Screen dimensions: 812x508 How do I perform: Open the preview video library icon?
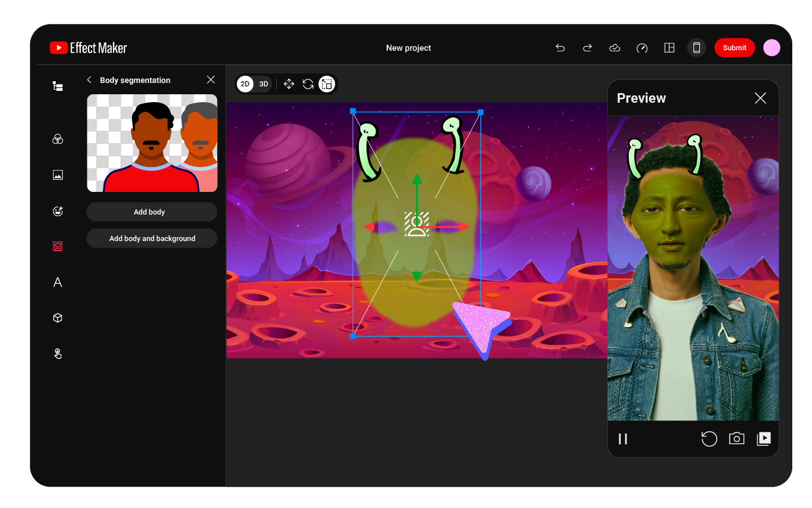[x=764, y=439]
